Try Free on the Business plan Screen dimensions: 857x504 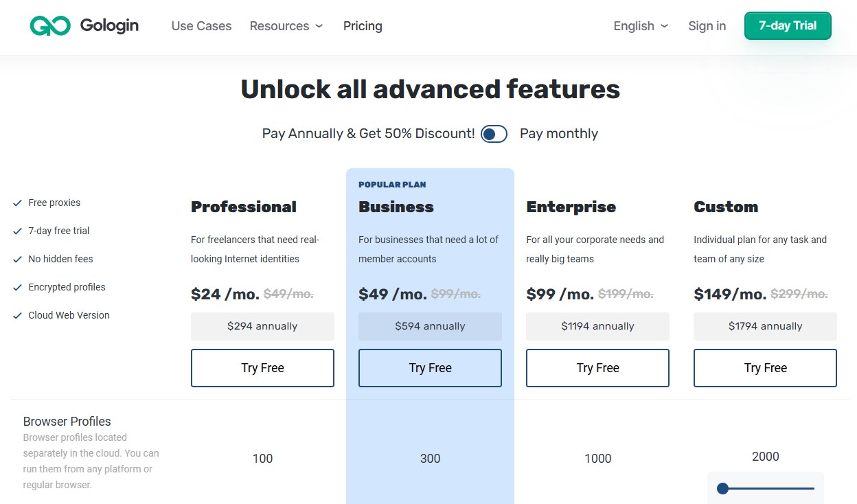[x=430, y=368]
